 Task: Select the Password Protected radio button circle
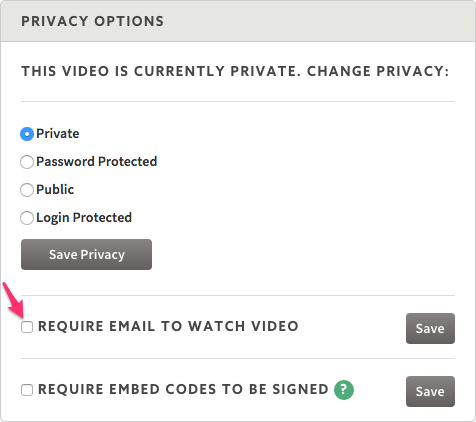[x=27, y=162]
